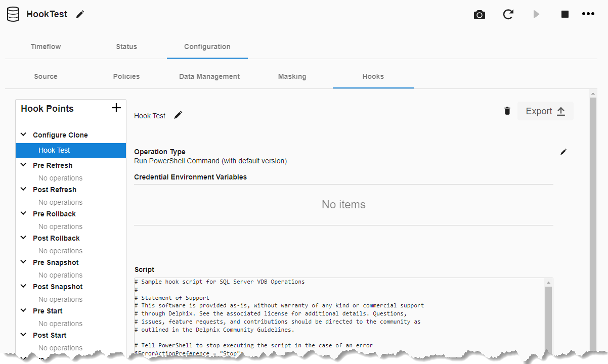Click the 'Credential Environment Variables' label
608x364 pixels.
tap(190, 177)
